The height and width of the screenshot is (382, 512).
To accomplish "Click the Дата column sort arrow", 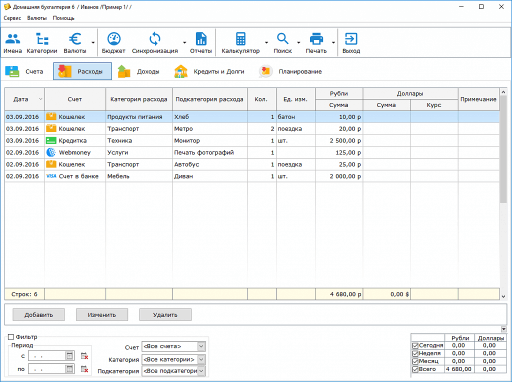I will [40, 99].
